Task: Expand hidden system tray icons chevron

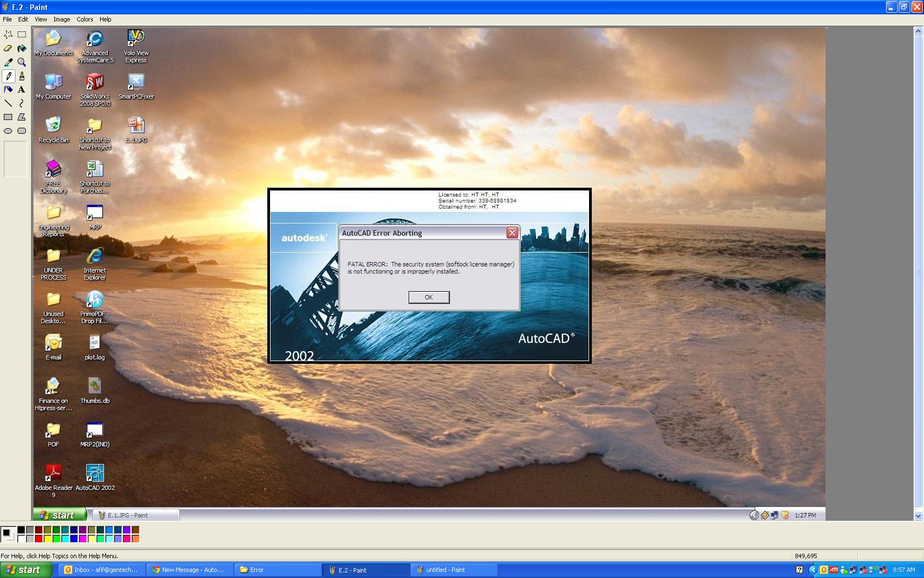Action: [x=812, y=570]
